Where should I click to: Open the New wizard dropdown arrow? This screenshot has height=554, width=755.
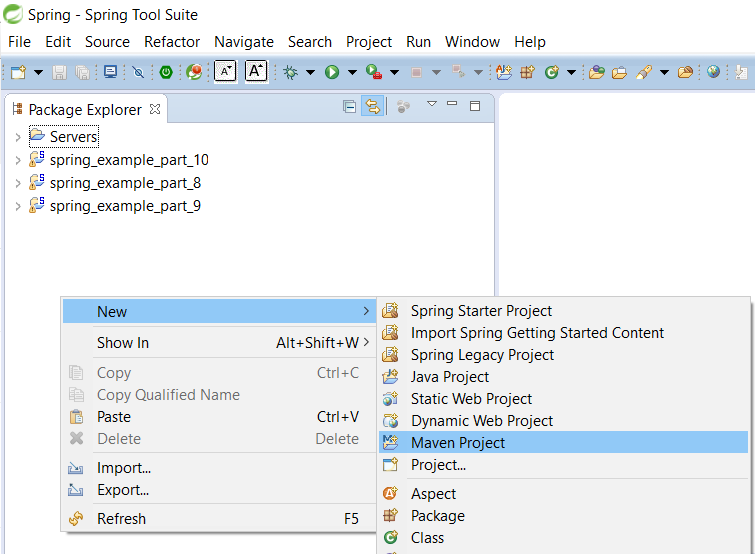38,73
